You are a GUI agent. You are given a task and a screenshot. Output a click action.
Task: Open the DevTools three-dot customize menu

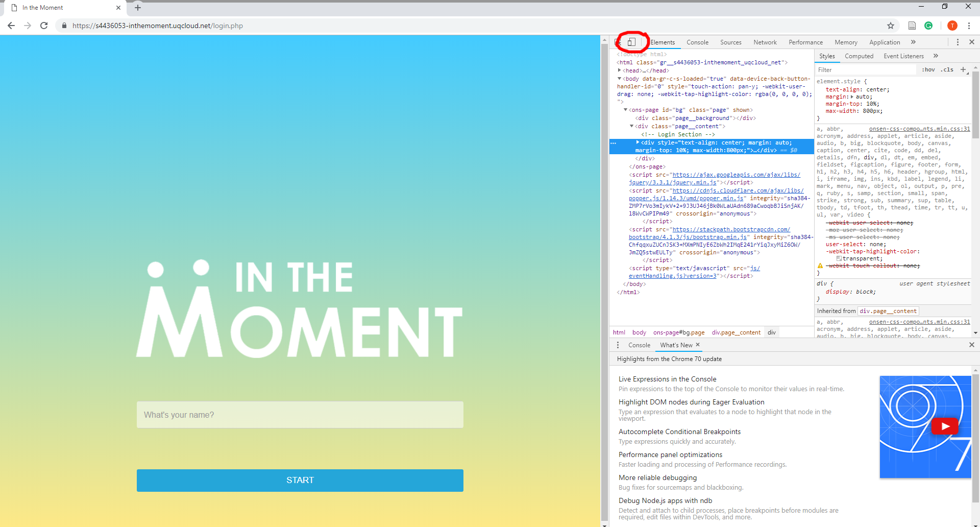pyautogui.click(x=958, y=42)
